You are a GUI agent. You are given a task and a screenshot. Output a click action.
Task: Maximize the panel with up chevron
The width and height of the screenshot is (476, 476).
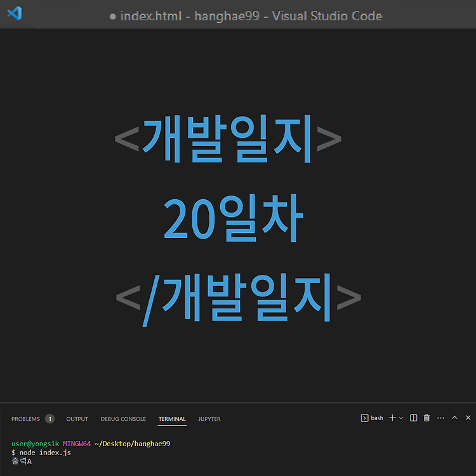point(454,418)
